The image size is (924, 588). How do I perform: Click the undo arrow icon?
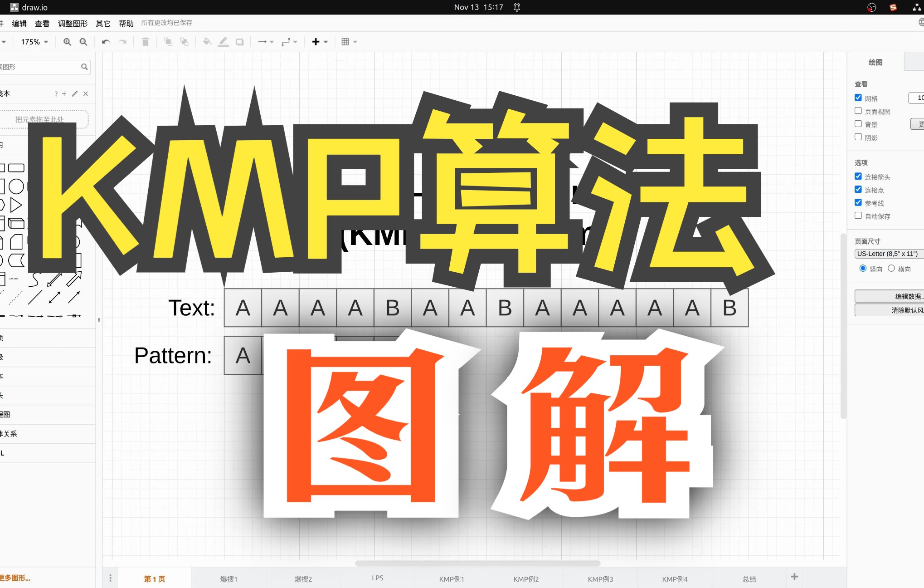point(105,42)
